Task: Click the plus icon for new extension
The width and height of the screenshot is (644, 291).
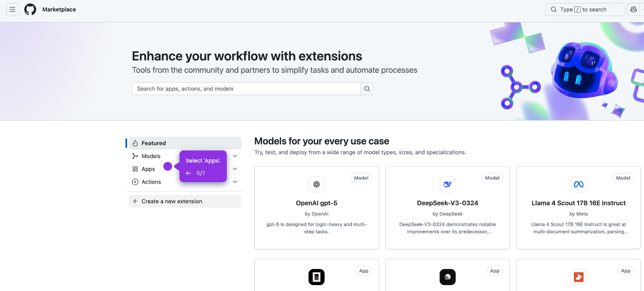Action: [135, 201]
